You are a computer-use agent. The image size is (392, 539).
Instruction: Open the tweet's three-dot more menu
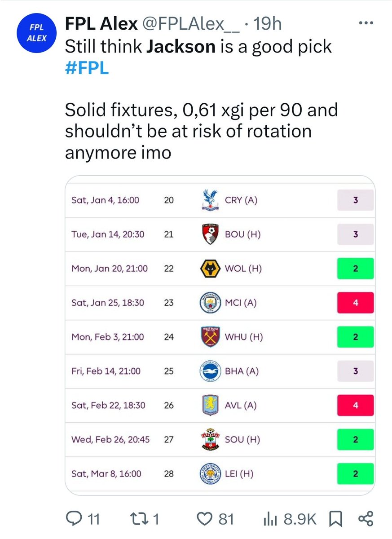point(368,24)
